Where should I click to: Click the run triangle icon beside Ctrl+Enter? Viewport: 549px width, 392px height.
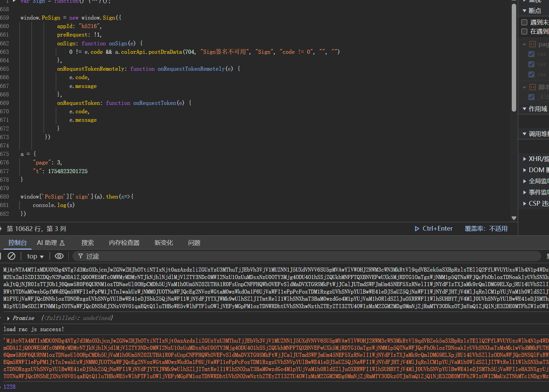(x=417, y=229)
